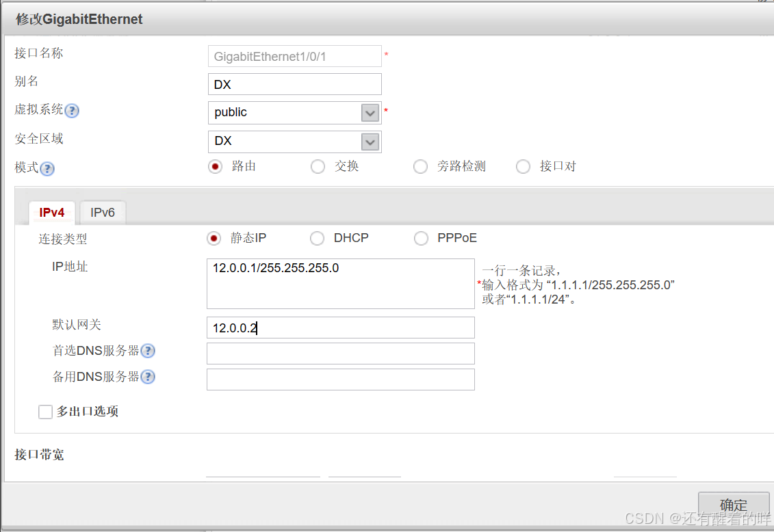
Task: Open help icon next to 模式
Action: click(47, 169)
